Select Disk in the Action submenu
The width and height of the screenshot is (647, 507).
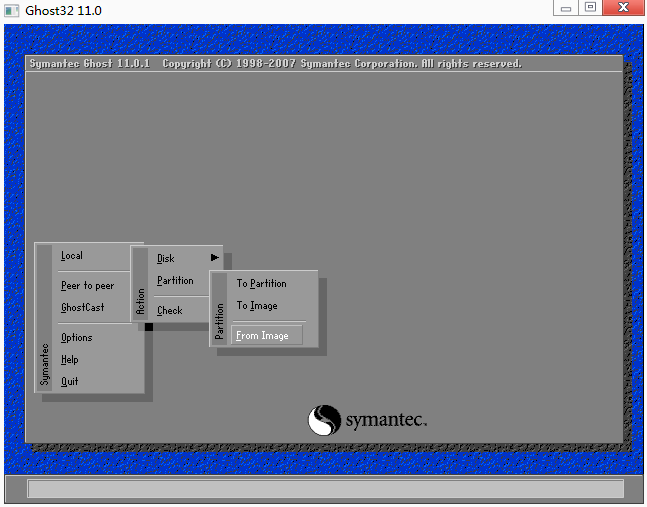[165, 258]
